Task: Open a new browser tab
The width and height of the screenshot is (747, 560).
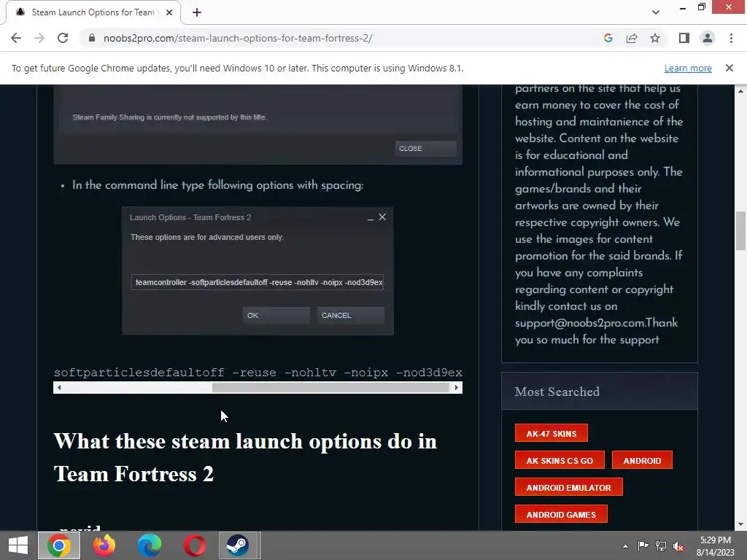Action: tap(197, 12)
